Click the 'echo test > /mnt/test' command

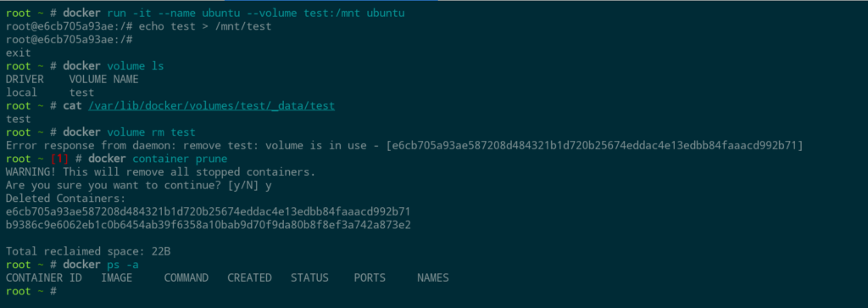tap(205, 26)
